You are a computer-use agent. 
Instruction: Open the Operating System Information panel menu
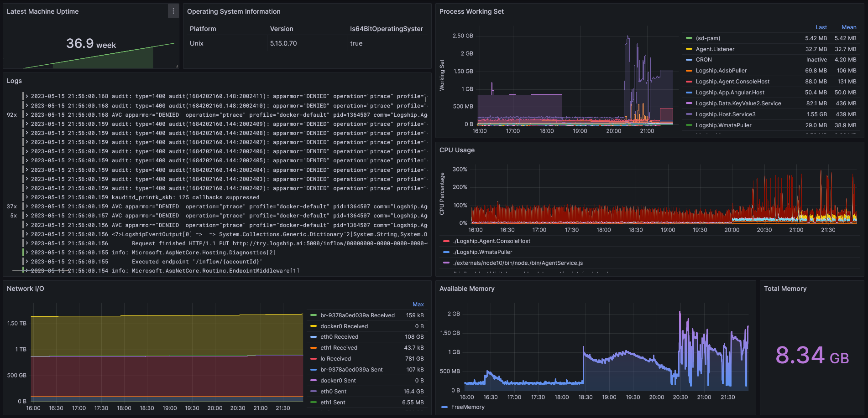pos(234,11)
